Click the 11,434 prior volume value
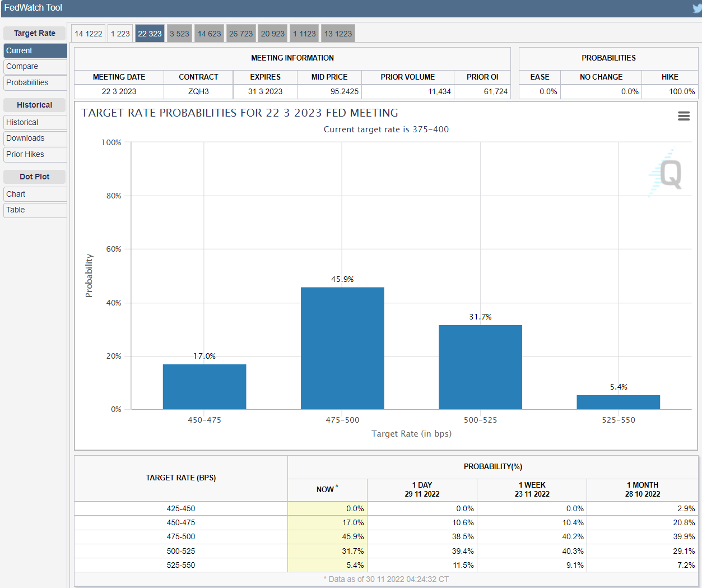This screenshot has width=702, height=588. pyautogui.click(x=408, y=91)
